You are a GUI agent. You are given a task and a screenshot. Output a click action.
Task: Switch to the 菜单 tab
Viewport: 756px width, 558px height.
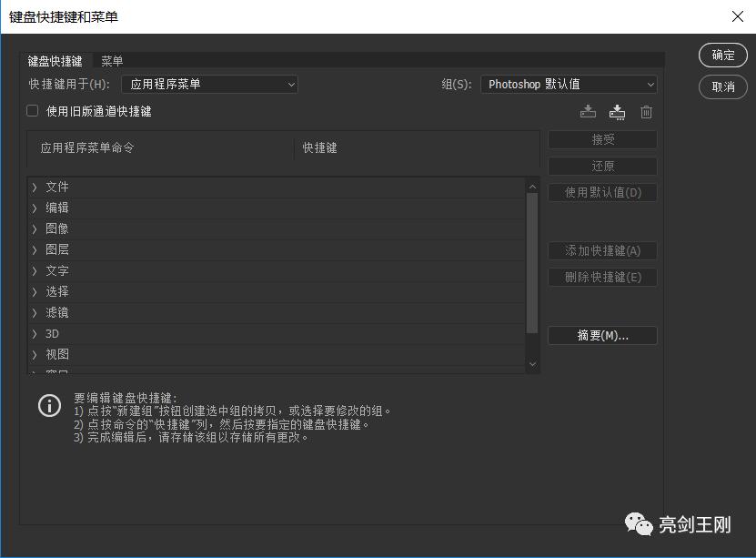pyautogui.click(x=112, y=61)
